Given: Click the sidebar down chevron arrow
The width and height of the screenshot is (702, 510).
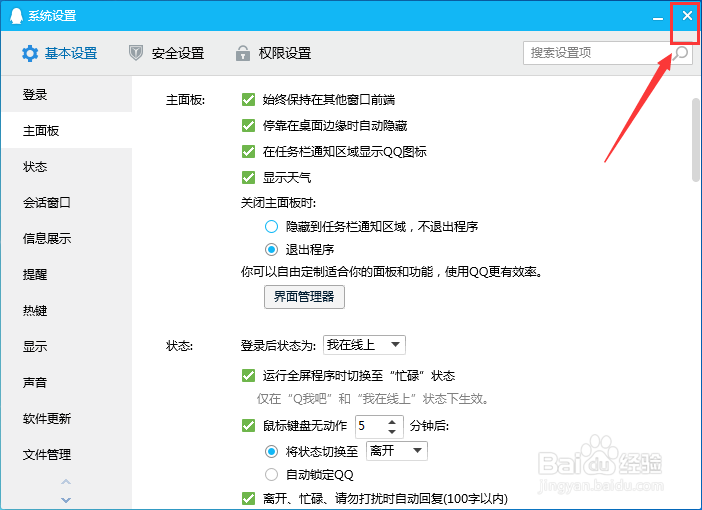Looking at the screenshot, I should (x=66, y=500).
